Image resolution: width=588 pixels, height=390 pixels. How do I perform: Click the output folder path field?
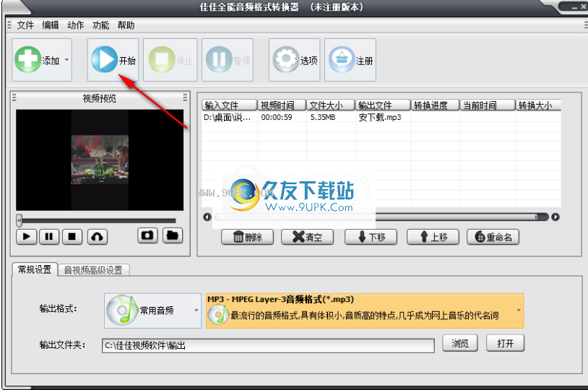tap(268, 345)
